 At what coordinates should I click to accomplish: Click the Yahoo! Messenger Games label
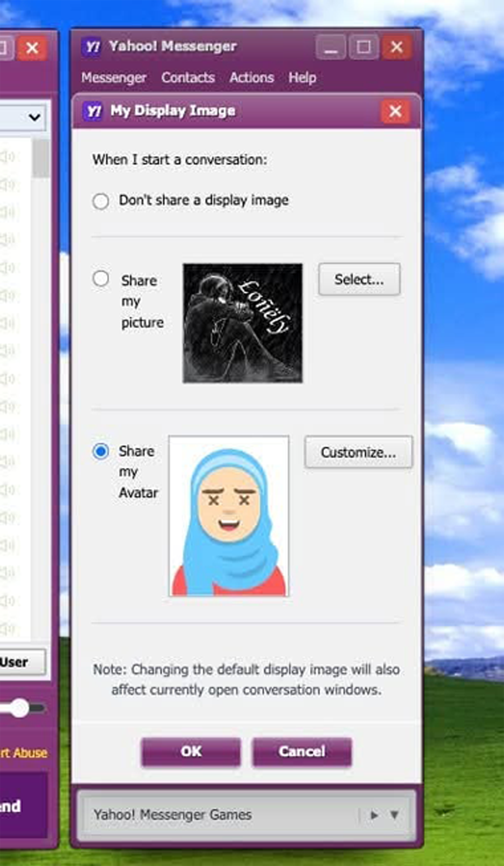click(x=172, y=815)
